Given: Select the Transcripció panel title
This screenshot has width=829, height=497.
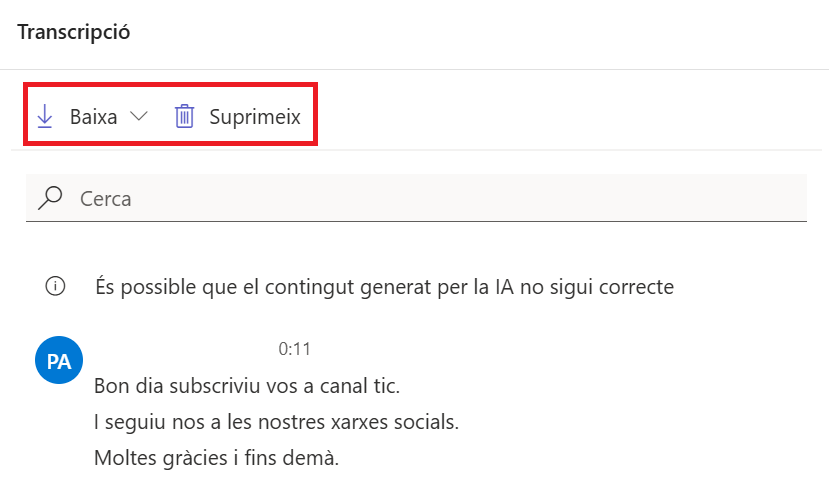Looking at the screenshot, I should [x=73, y=33].
